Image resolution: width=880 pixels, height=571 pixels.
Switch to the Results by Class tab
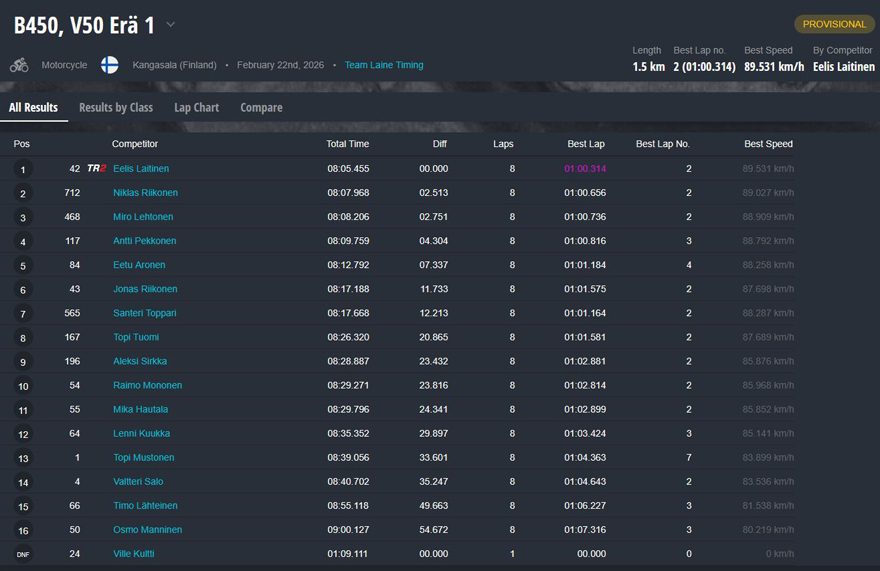point(116,107)
